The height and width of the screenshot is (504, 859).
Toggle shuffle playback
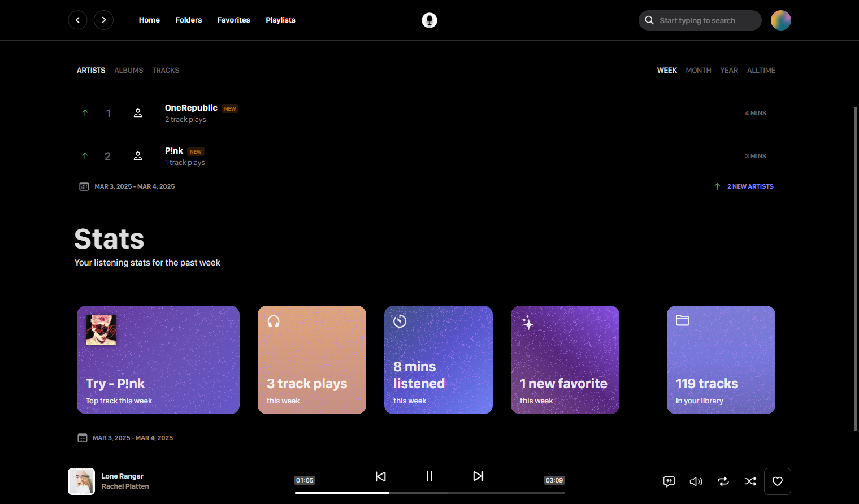pyautogui.click(x=750, y=481)
